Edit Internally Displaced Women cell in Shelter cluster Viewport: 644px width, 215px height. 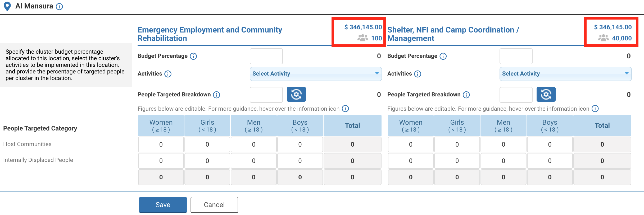click(411, 161)
